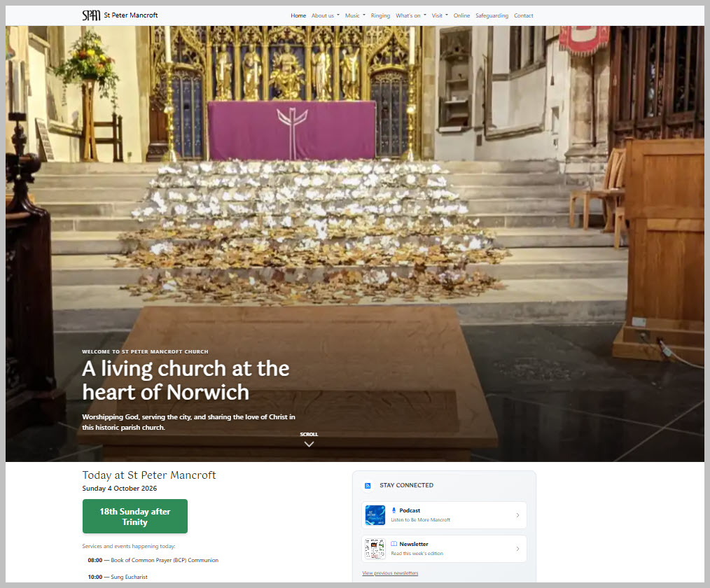
Task: Click the Newsletter row chevron arrow
Action: coord(517,549)
